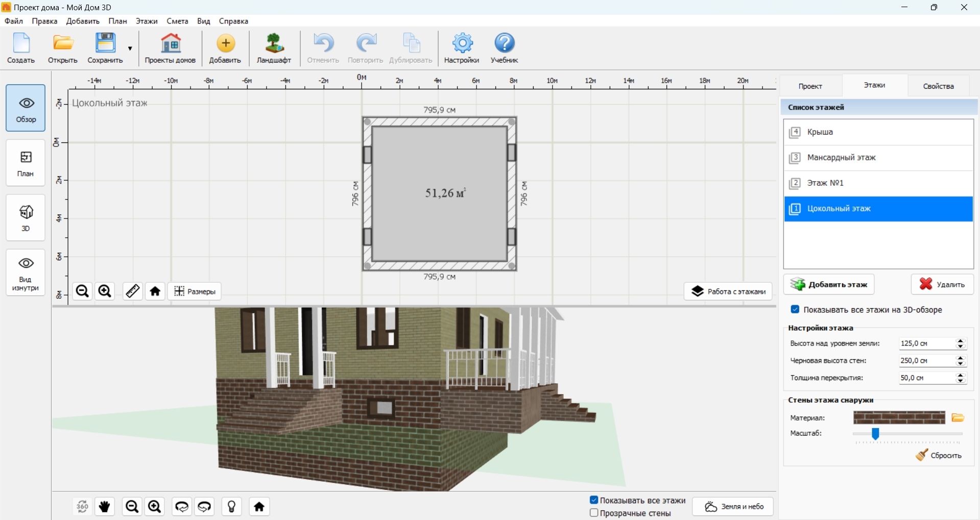The image size is (980, 520).
Task: Click Добавить этаж button
Action: [x=829, y=284]
